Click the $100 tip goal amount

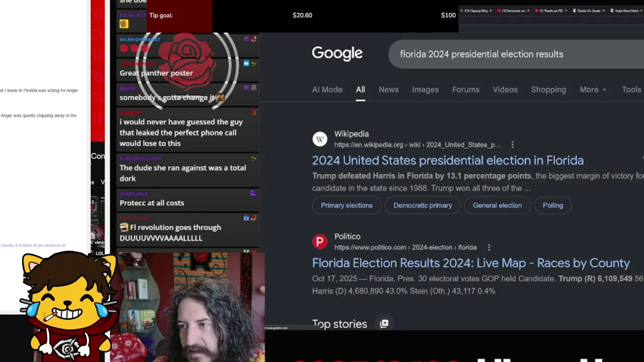click(448, 15)
